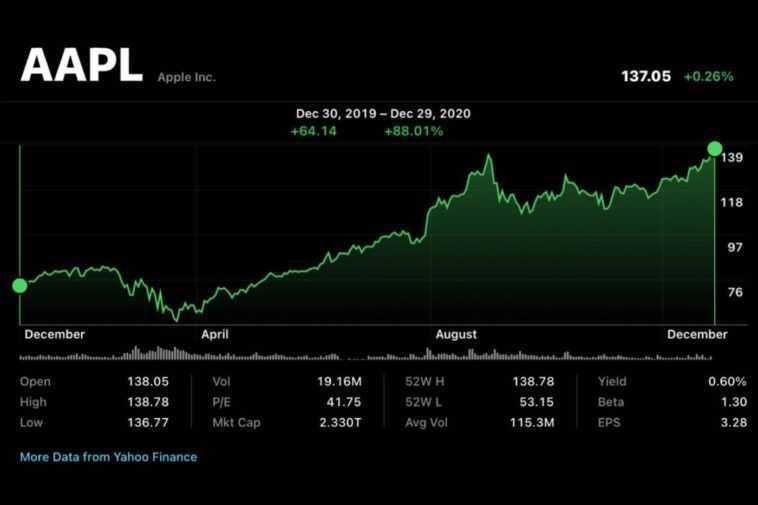Viewport: 758px width, 505px height.
Task: Click the Beta value 1.30
Action: click(733, 402)
